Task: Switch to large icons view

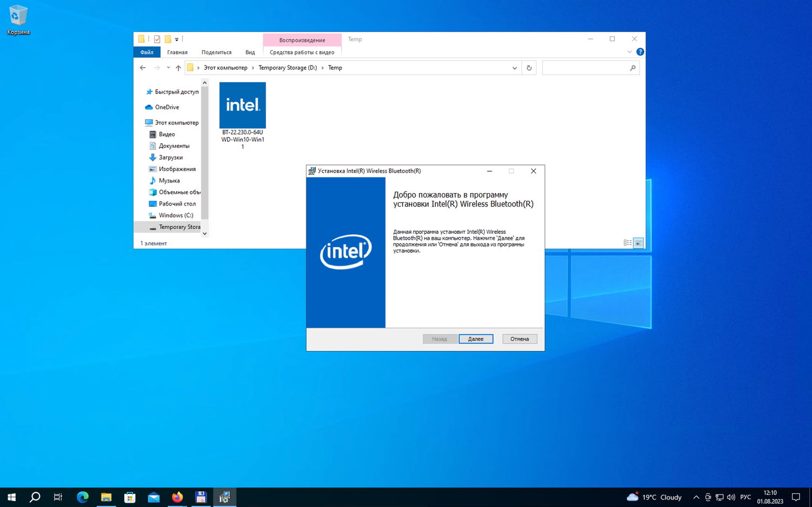Action: (x=639, y=243)
